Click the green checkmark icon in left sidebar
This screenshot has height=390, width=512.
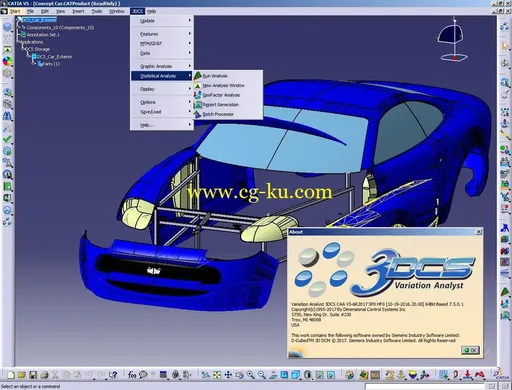tap(7, 139)
